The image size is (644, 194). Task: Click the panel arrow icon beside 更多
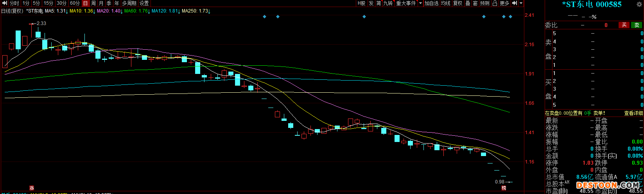click(514, 3)
